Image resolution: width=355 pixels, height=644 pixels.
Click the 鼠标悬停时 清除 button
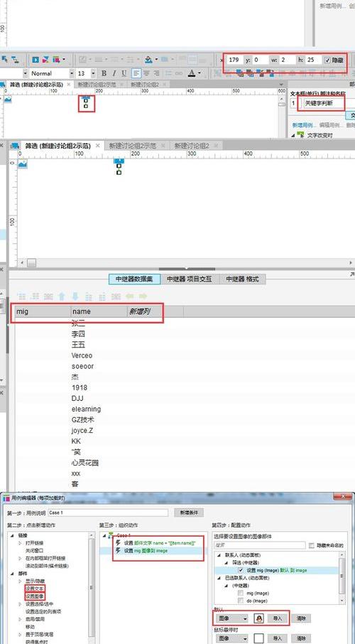click(301, 638)
